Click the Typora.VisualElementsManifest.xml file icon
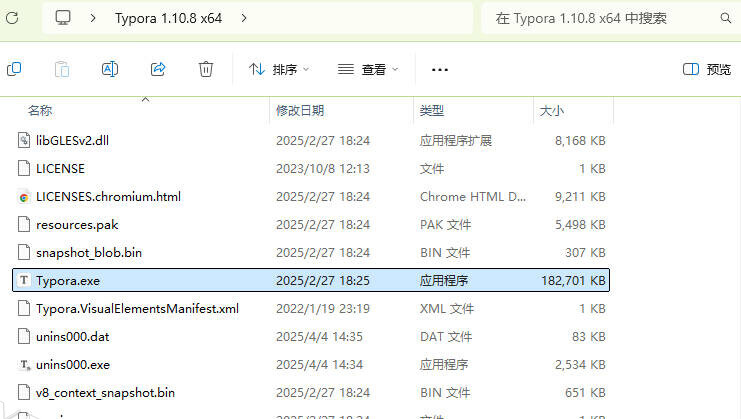 pyautogui.click(x=24, y=308)
